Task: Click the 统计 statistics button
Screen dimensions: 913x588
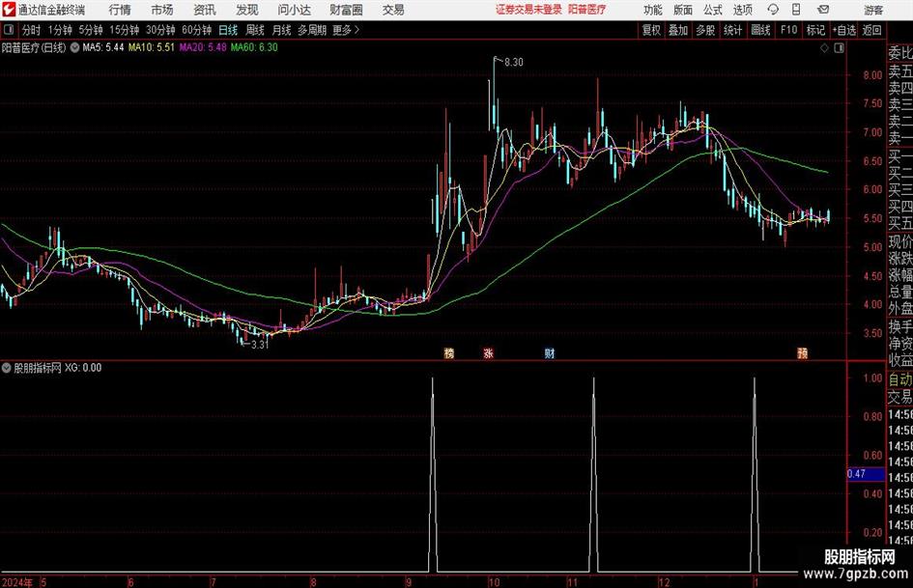Action: coord(732,30)
